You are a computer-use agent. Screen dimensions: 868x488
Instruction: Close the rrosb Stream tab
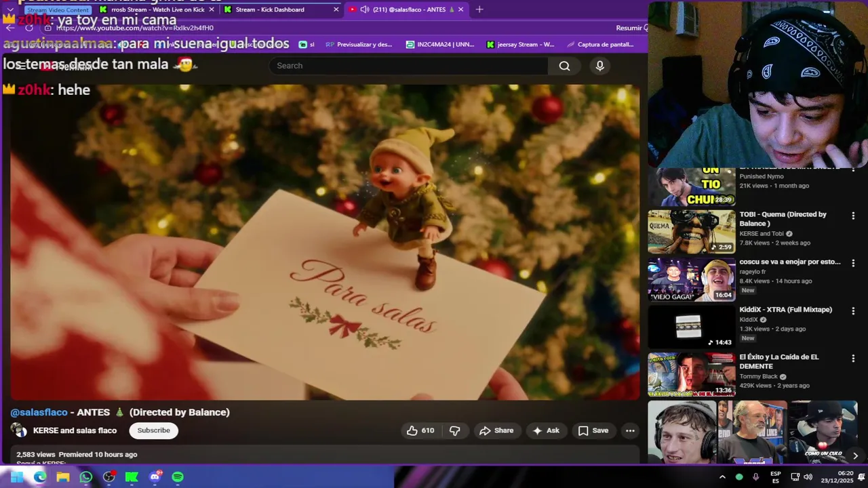(212, 9)
